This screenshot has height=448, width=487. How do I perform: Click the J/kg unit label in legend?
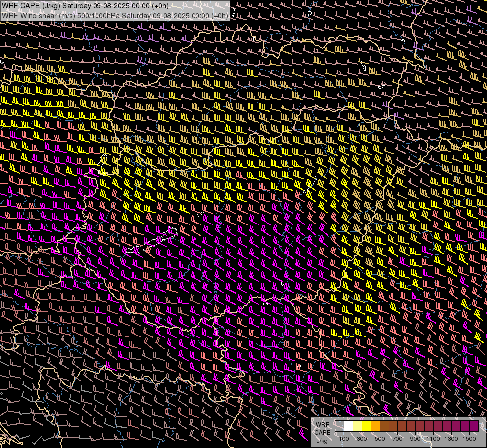[322, 441]
